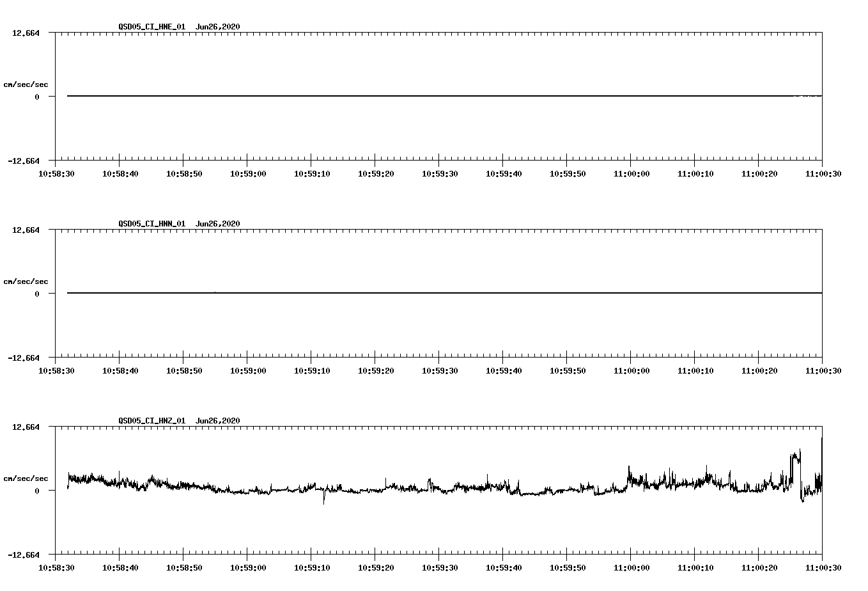
Task: Click the 10:59:10 time label under HNZ plot
Action: point(312,568)
